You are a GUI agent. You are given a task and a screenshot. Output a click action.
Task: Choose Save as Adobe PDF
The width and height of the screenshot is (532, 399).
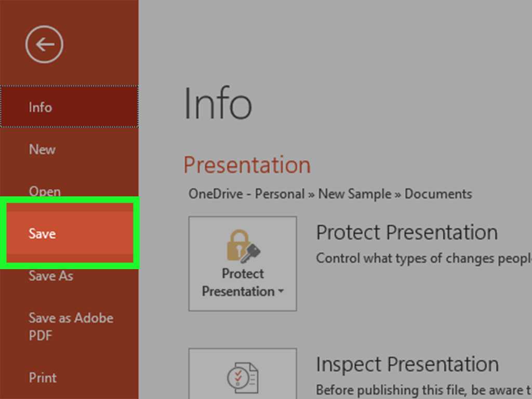(71, 326)
